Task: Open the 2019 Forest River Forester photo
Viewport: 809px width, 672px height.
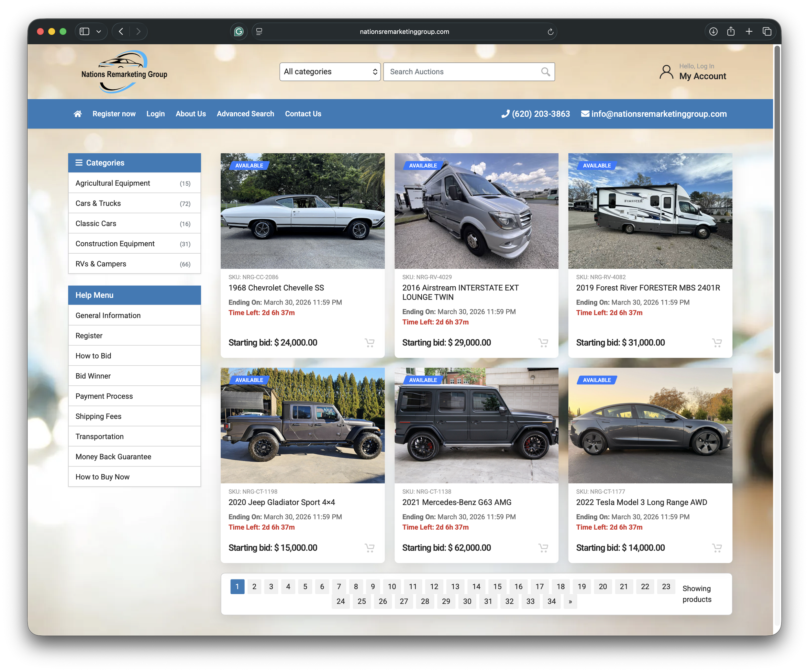Action: [650, 211]
